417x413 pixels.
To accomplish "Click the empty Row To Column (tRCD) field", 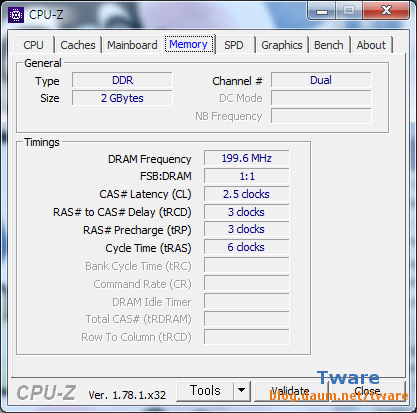I will (x=247, y=337).
